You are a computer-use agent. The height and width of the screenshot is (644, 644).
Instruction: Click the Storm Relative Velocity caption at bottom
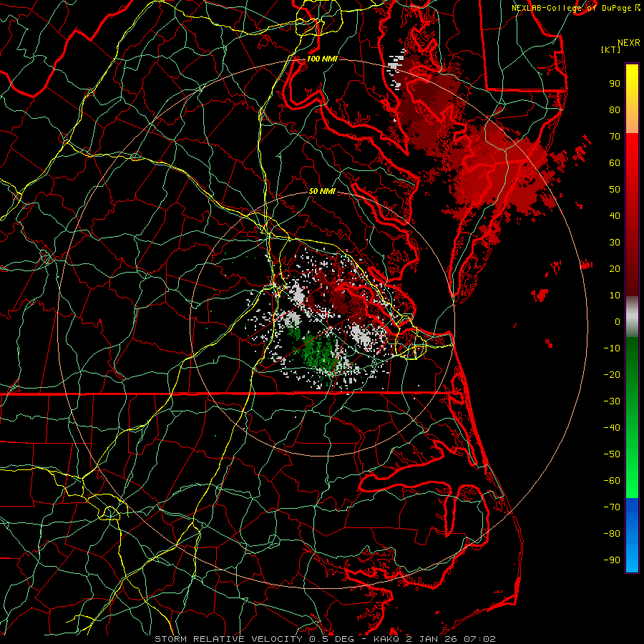coord(325,639)
